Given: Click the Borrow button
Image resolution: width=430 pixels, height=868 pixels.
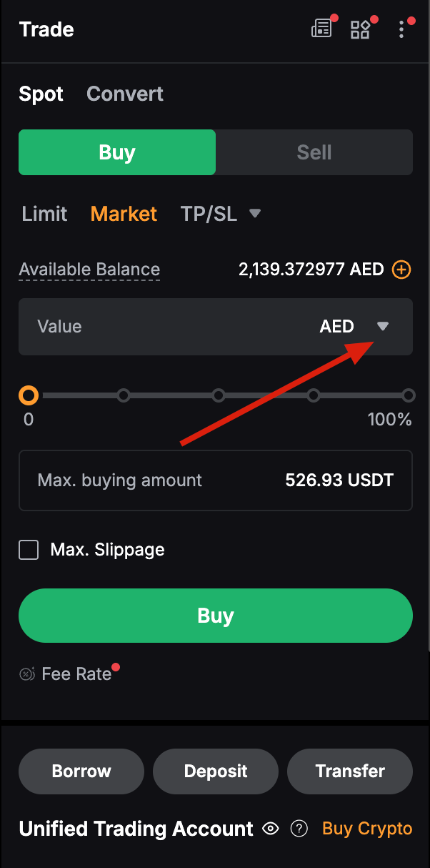Looking at the screenshot, I should (81, 771).
